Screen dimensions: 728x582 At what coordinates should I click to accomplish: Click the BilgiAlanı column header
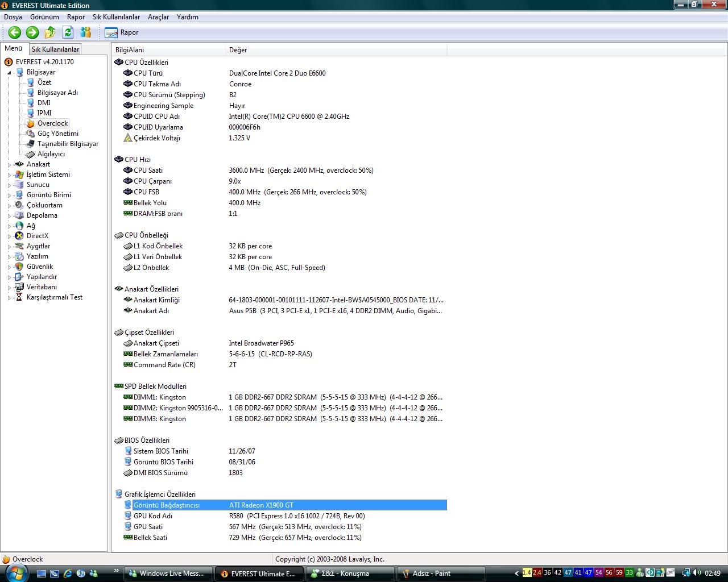168,50
